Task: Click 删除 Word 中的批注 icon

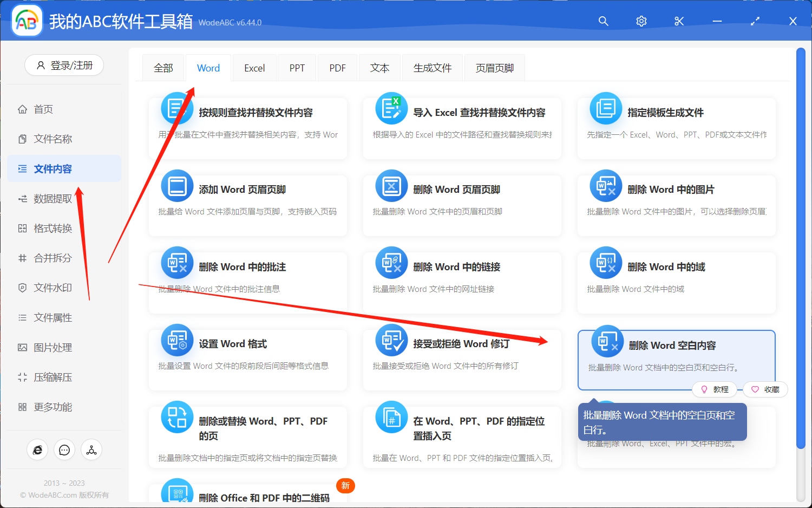Action: tap(177, 263)
